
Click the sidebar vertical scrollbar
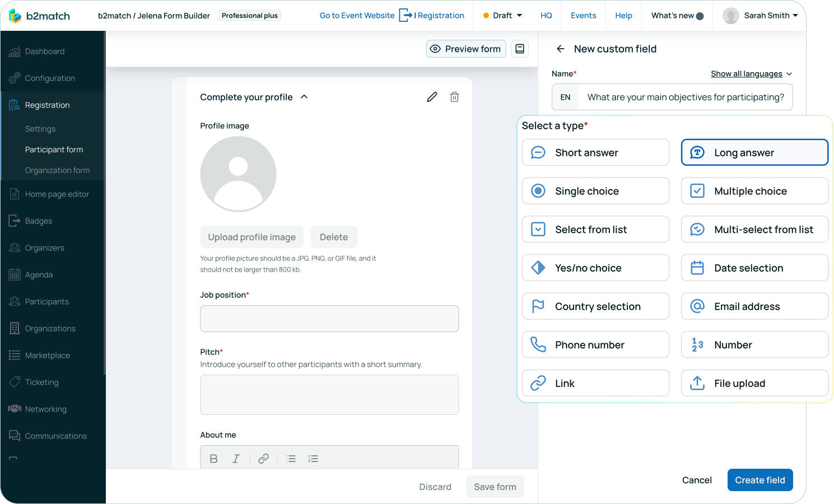pyautogui.click(x=104, y=202)
